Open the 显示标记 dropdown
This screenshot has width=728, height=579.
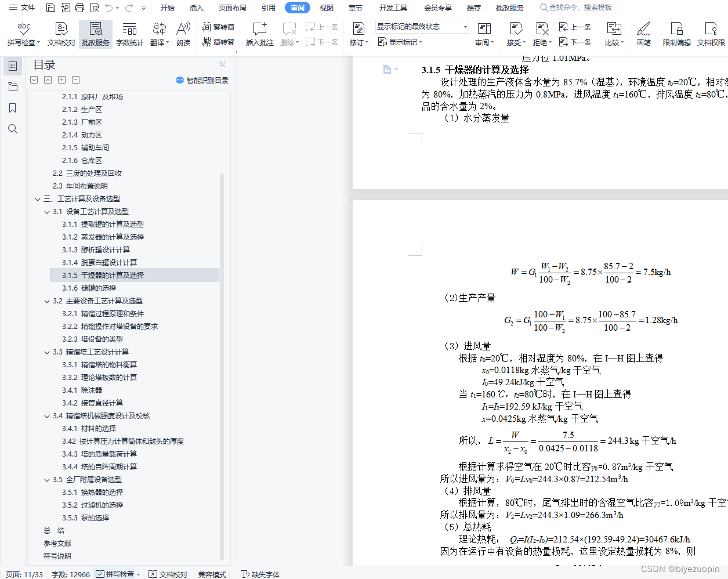pos(400,42)
